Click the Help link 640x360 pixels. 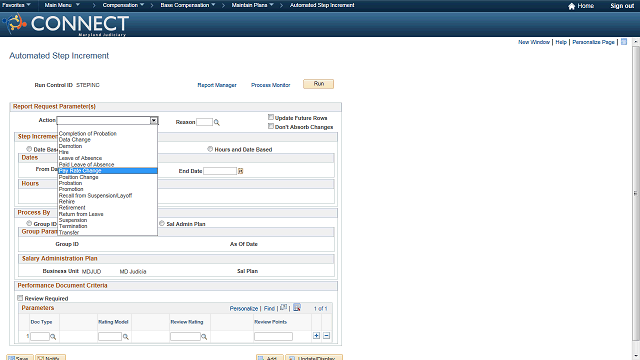561,42
